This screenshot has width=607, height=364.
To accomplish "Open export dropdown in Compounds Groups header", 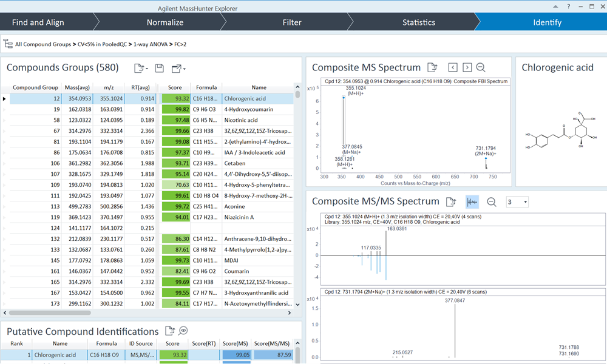I will (x=140, y=68).
